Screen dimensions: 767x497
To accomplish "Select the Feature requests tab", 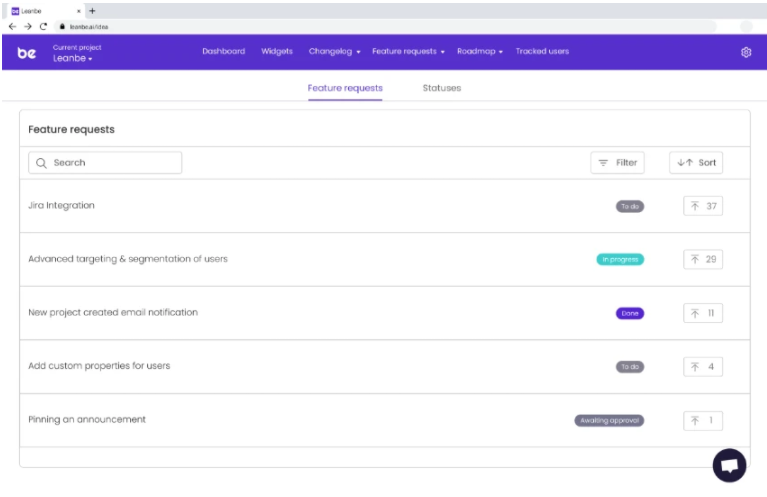I will 345,88.
